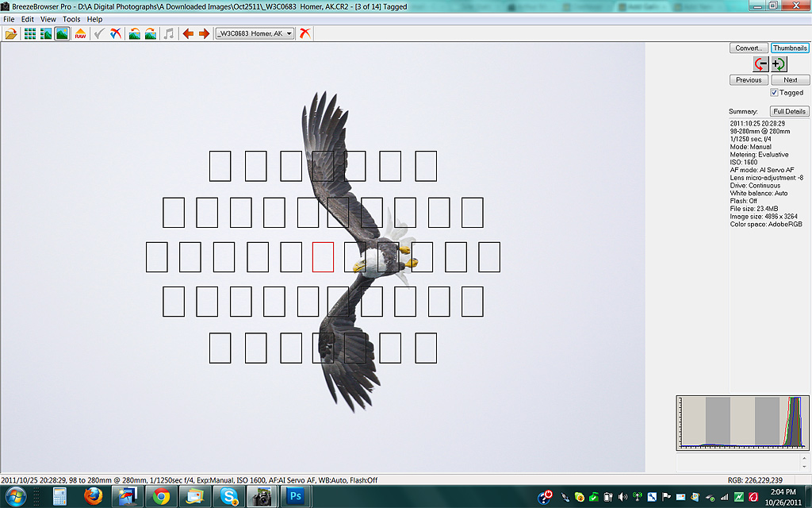Go to next image with right arrow
The width and height of the screenshot is (812, 508).
(204, 33)
